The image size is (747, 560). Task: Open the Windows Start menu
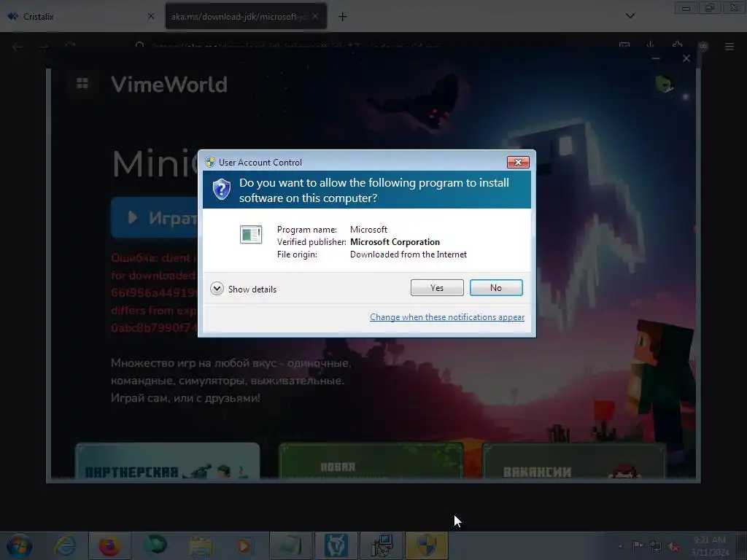coord(20,545)
